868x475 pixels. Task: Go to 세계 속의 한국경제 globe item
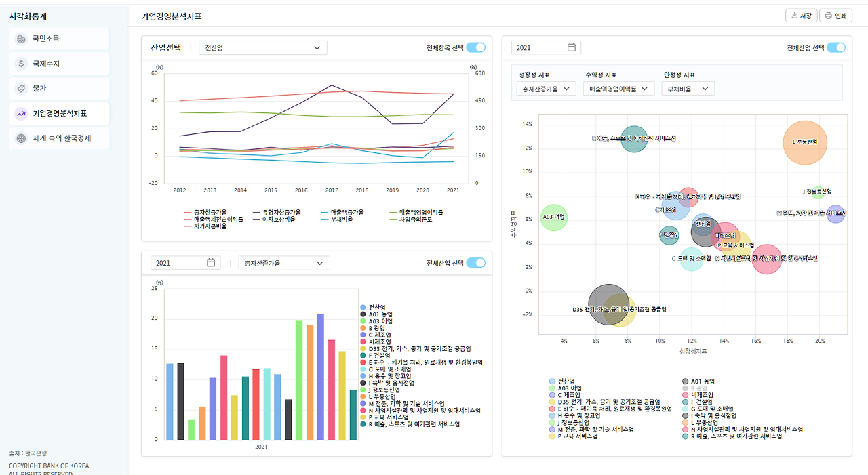[59, 138]
